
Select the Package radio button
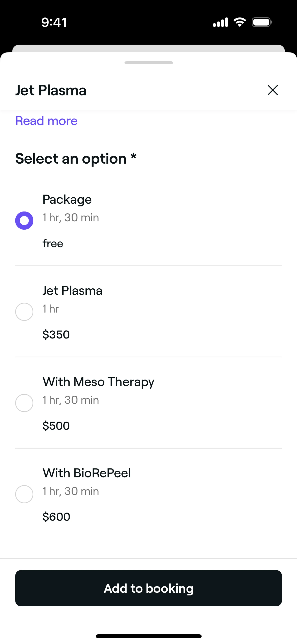pos(24,220)
